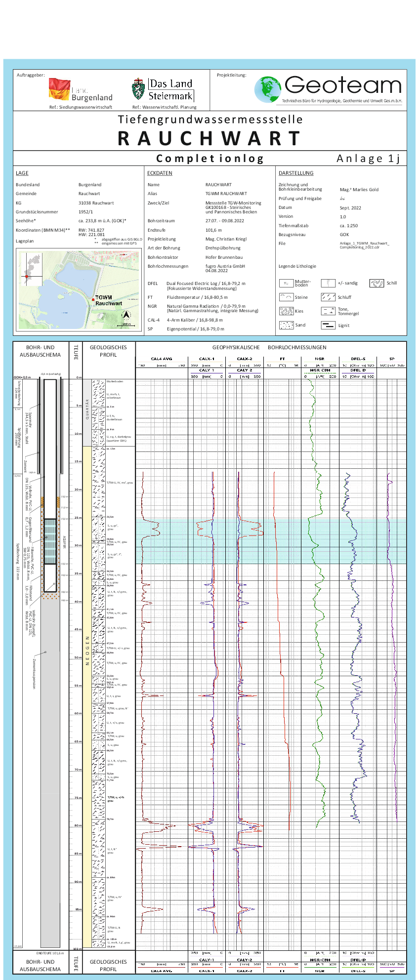
Task: Click the top 'SP' column header
Action: (x=392, y=359)
